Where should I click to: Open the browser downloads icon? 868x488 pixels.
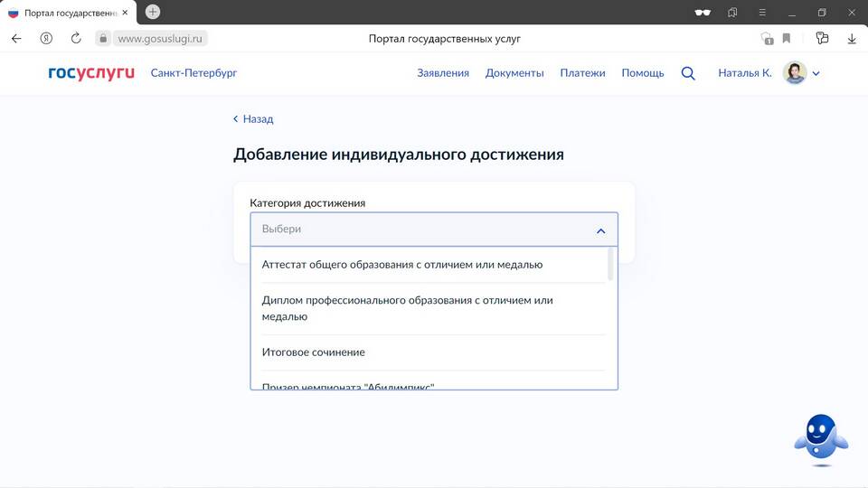(852, 39)
